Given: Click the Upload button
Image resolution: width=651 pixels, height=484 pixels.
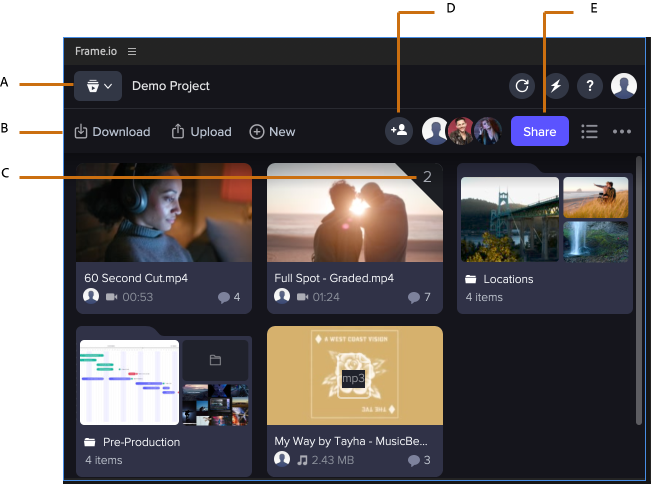Looking at the screenshot, I should click(202, 132).
